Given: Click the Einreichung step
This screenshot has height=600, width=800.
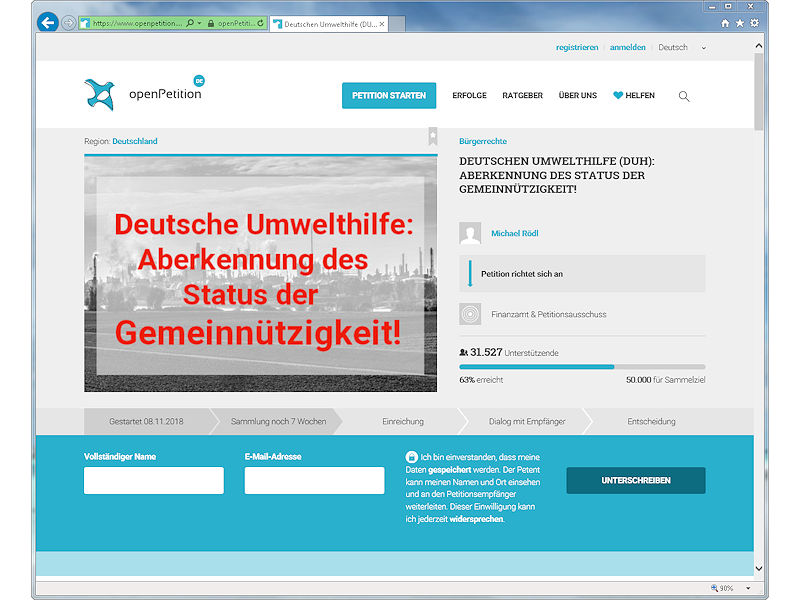Looking at the screenshot, I should [403, 421].
